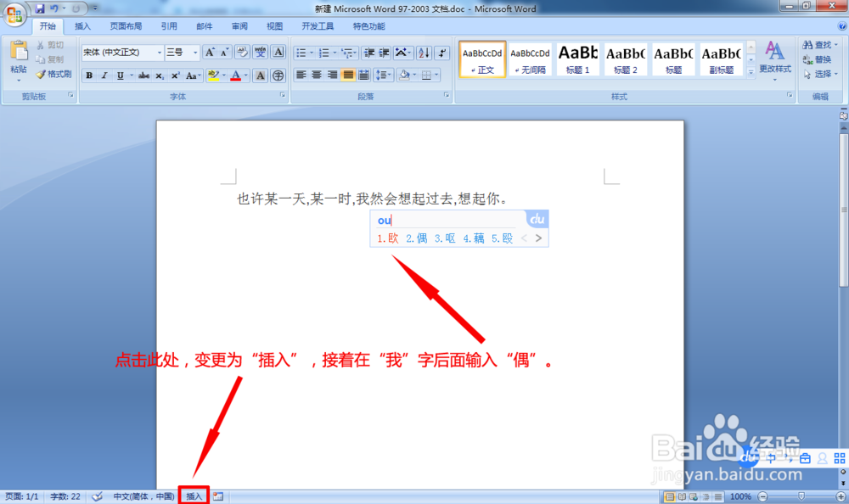Apply strikethrough (abc) formatting
849x504 pixels.
tap(143, 76)
